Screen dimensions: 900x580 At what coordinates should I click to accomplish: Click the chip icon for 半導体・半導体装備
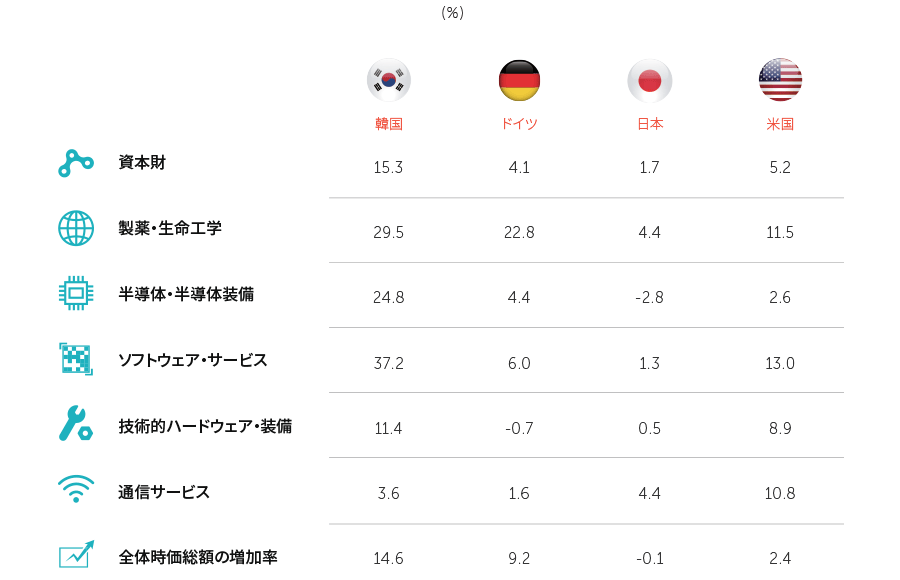pyautogui.click(x=76, y=293)
